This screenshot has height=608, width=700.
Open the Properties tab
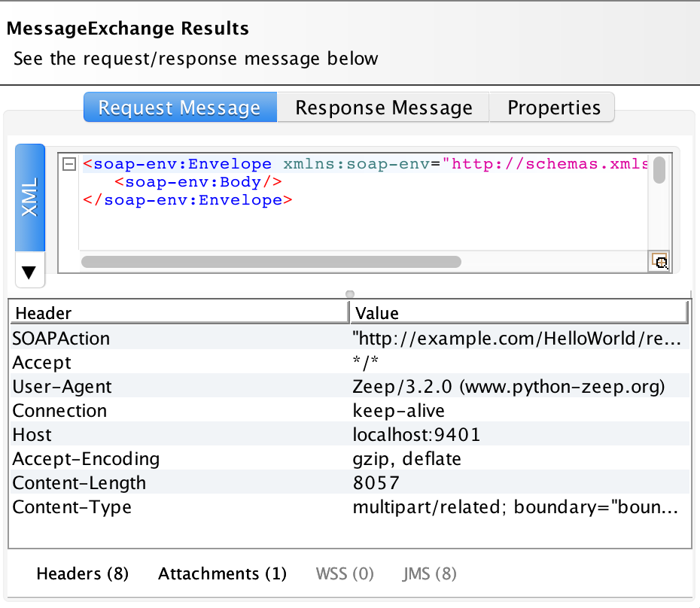point(552,107)
